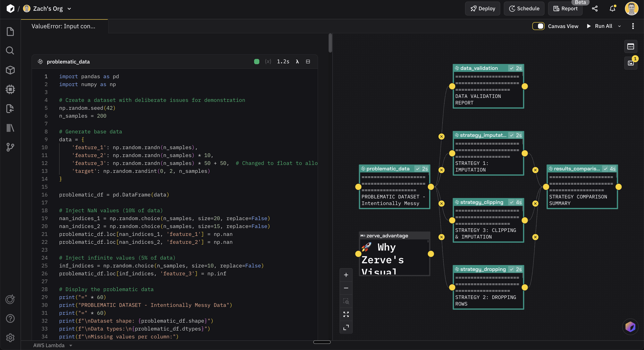Click the git branching icon in the sidebar

[10, 147]
